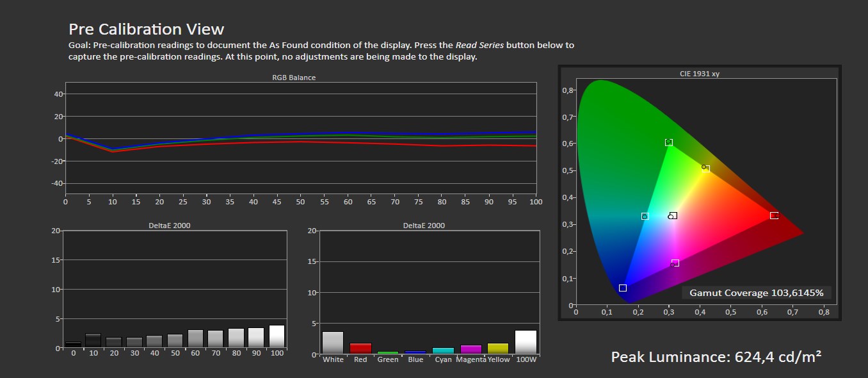Screen dimensions: 868x378
Task: Click the RGB Balance chart title
Action: click(294, 78)
